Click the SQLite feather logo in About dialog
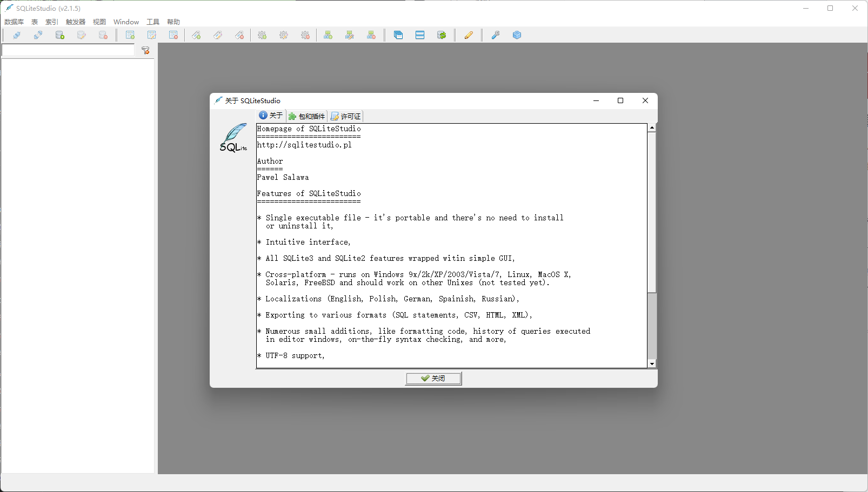Screen dimensions: 868x492 click(x=233, y=138)
